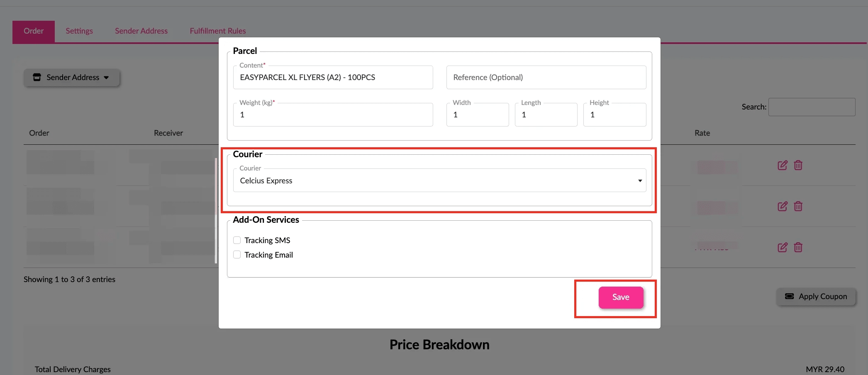
Task: Click the Reference (Optional) input field
Action: click(x=546, y=77)
